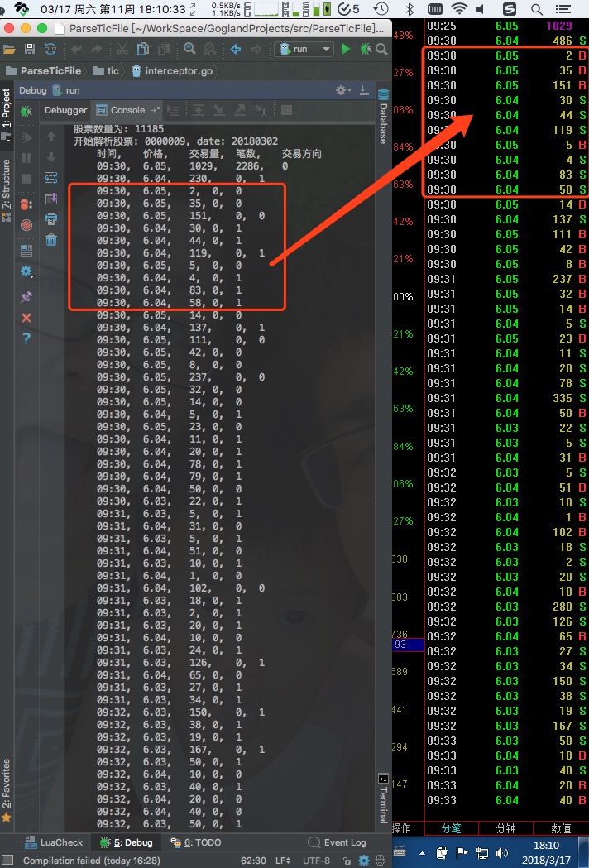The width and height of the screenshot is (589, 868).
Task: Toggle Mute Breakpoints icon
Action: click(x=26, y=225)
